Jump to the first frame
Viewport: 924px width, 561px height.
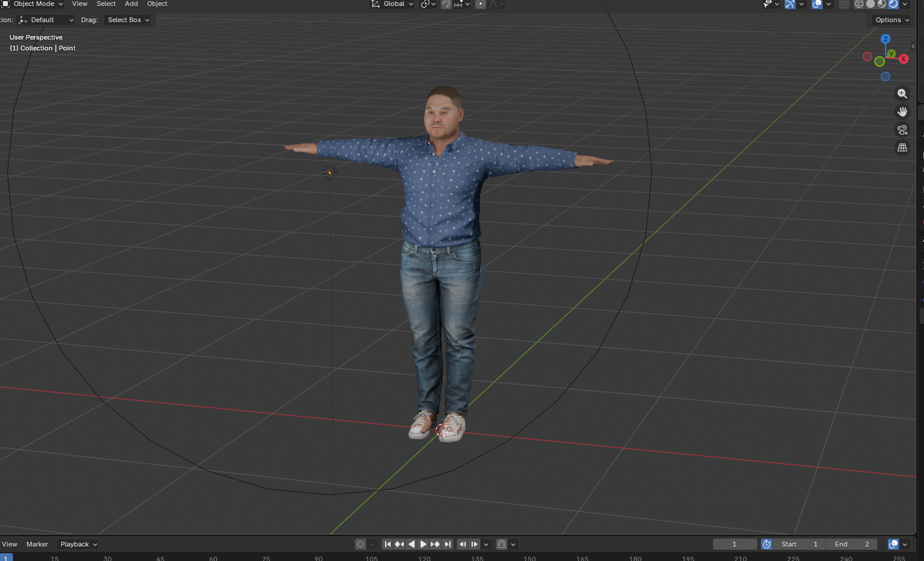click(x=387, y=544)
